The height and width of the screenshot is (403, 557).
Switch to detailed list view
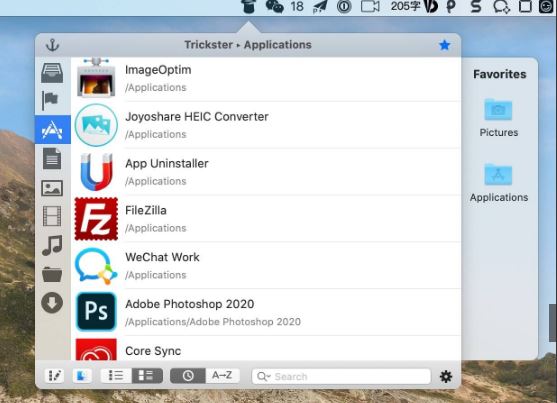pyautogui.click(x=147, y=376)
